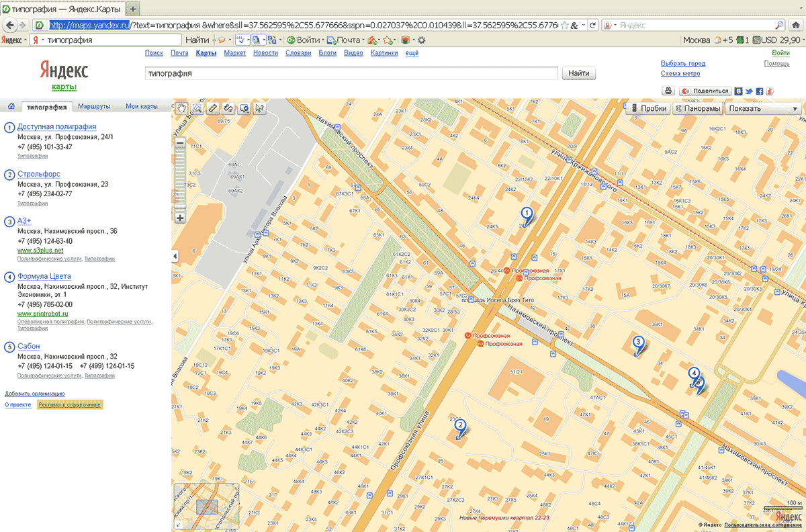
Task: Click the Поделиться share button
Action: [x=706, y=91]
